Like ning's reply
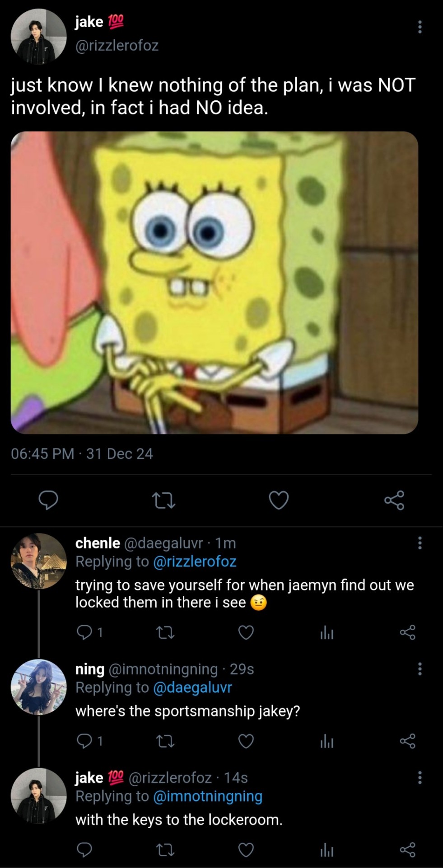The width and height of the screenshot is (443, 868). click(x=246, y=741)
